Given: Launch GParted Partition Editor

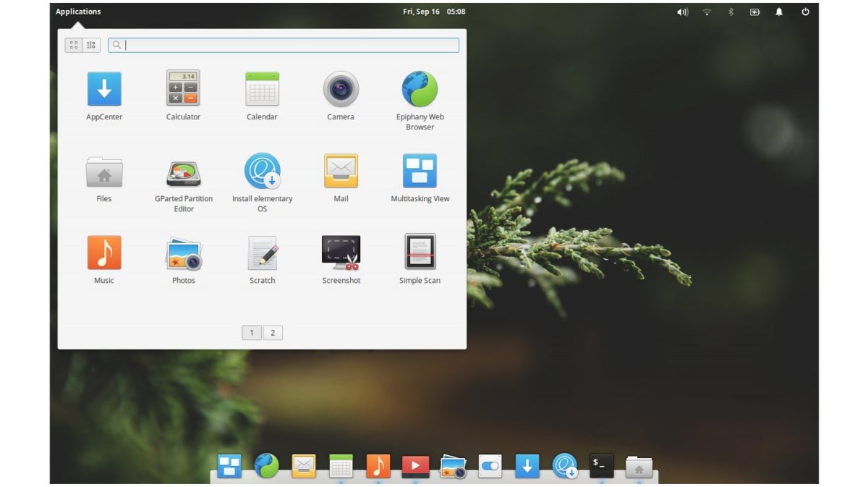Looking at the screenshot, I should [x=183, y=172].
